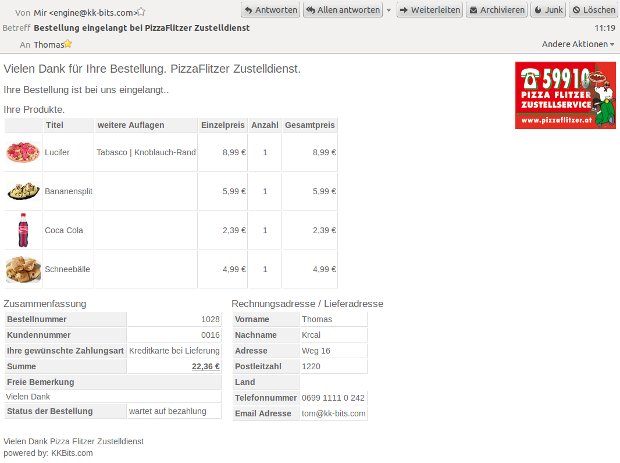Click the Kreditkarte bei Lieferung value
This screenshot has width=620, height=463.
tap(174, 351)
